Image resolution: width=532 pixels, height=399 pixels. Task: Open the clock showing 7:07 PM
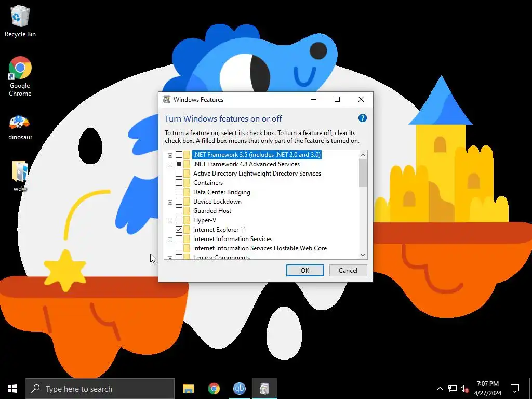487,389
